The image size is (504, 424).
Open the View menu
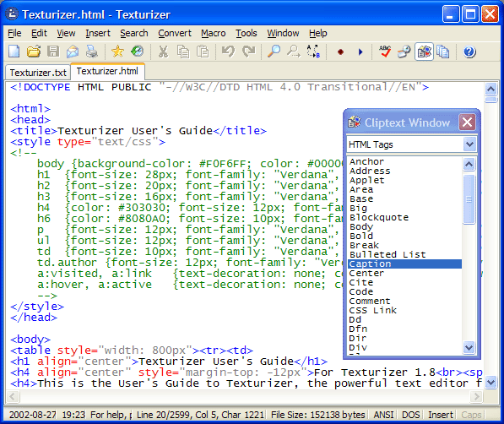pyautogui.click(x=66, y=33)
